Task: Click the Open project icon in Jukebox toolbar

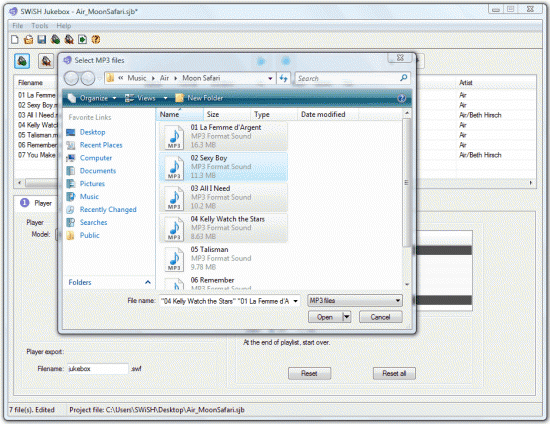Action: [28, 40]
